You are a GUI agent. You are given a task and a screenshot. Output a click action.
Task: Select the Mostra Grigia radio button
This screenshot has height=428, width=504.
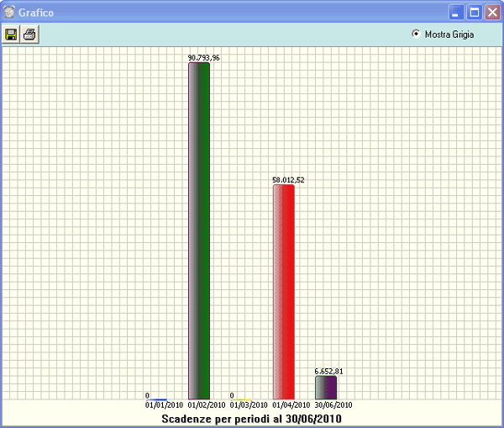416,34
